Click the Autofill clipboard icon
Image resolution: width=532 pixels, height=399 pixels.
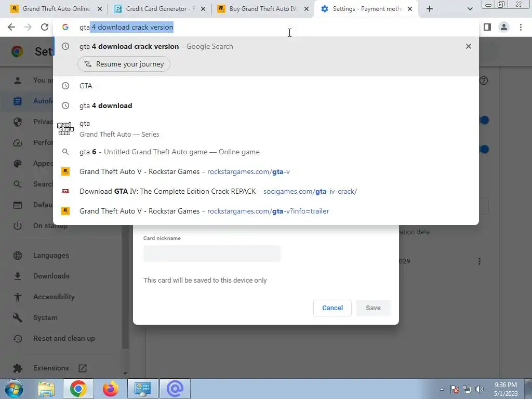tap(17, 101)
